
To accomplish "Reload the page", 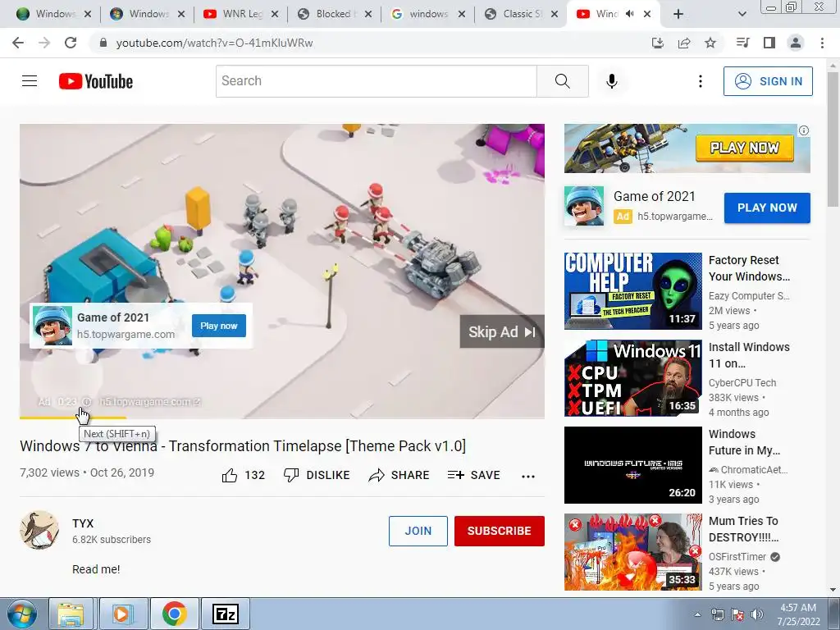I will [71, 43].
